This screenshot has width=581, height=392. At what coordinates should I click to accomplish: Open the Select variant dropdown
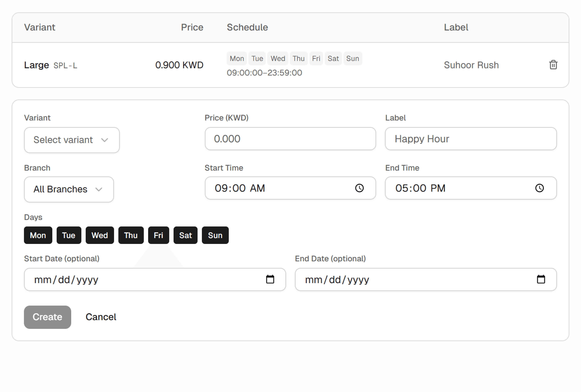pos(72,140)
